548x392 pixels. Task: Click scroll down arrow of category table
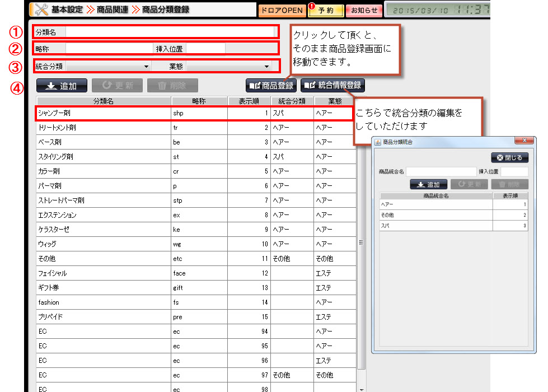pos(361,389)
